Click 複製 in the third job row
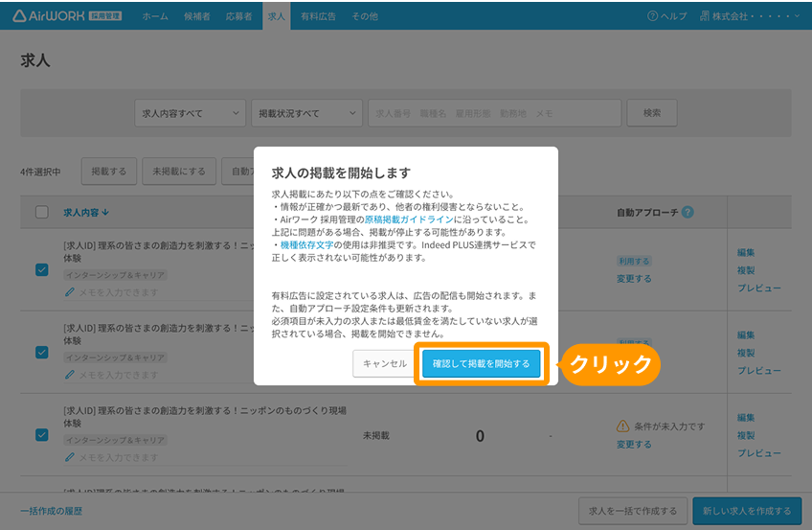The width and height of the screenshot is (812, 530). (x=746, y=435)
